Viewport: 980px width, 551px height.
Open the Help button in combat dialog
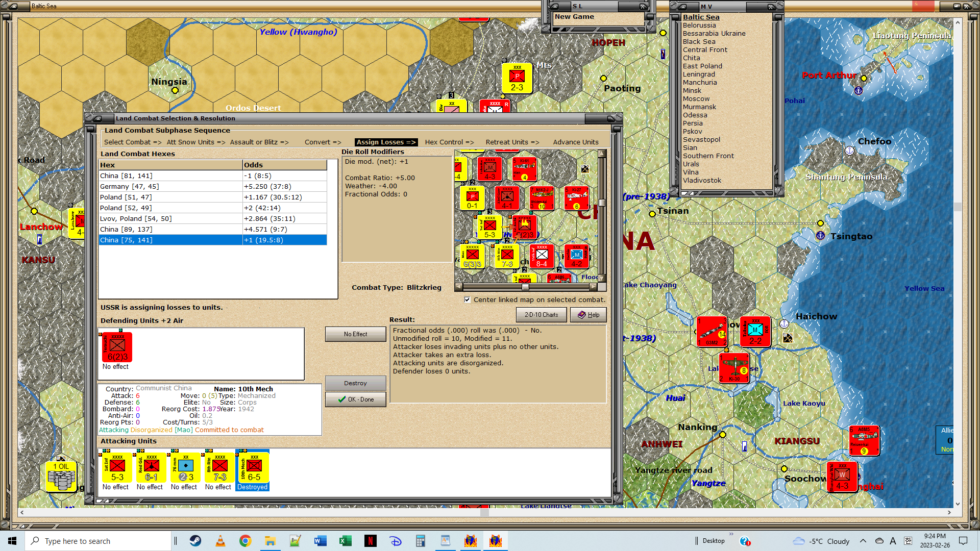pos(589,315)
